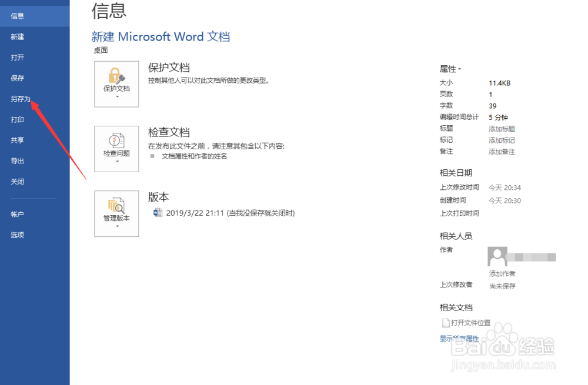Screen dimensions: 588x385
Task: Click the 相关日期 heading
Action: [x=456, y=173]
